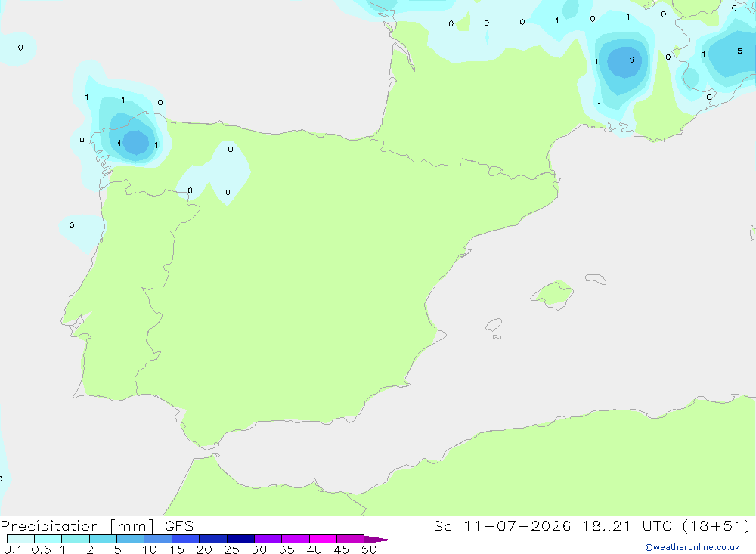Click the 'Precipitation [mm]' title text

coord(77,526)
